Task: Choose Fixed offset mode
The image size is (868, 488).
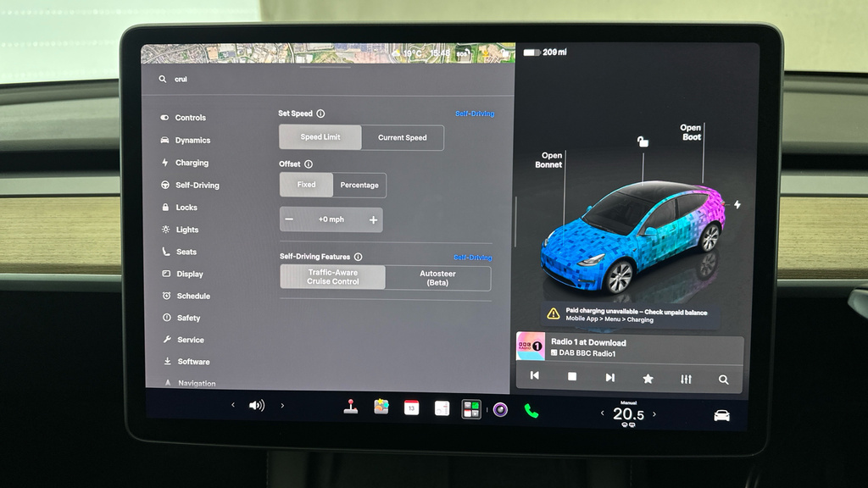Action: [x=306, y=185]
